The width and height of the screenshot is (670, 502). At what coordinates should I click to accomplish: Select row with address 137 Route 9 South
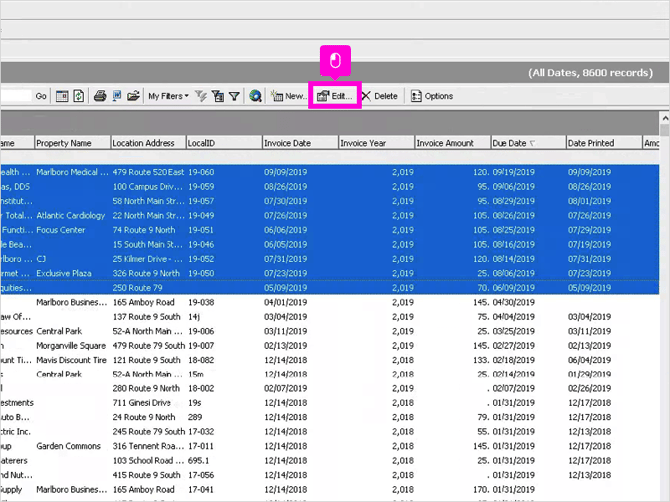click(329, 317)
